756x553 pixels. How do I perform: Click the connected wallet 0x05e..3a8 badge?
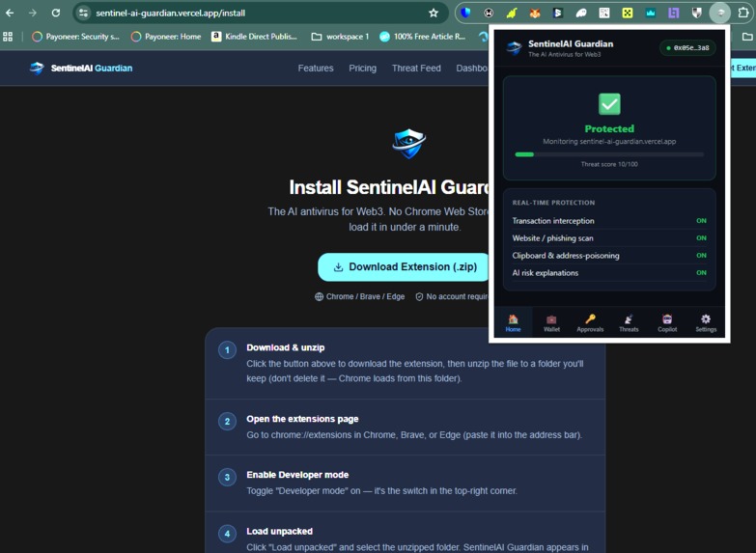(687, 47)
